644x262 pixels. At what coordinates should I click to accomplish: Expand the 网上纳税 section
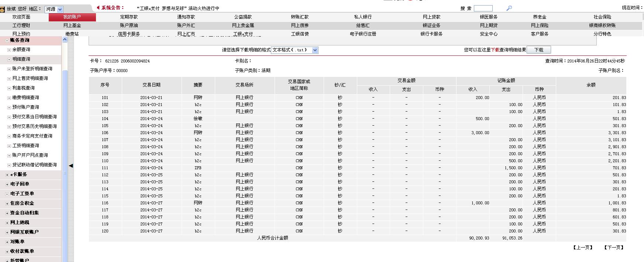coord(7,222)
